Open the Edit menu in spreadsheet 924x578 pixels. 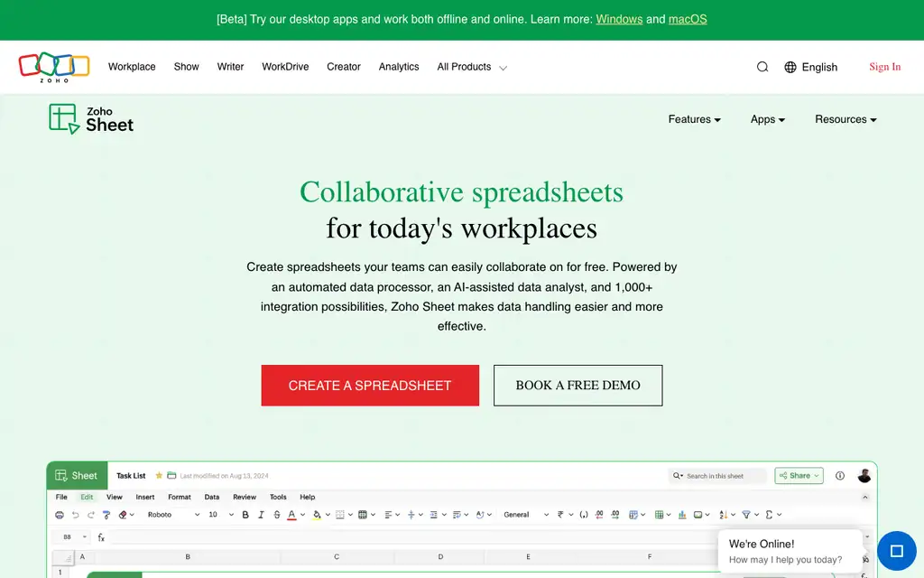coord(87,498)
